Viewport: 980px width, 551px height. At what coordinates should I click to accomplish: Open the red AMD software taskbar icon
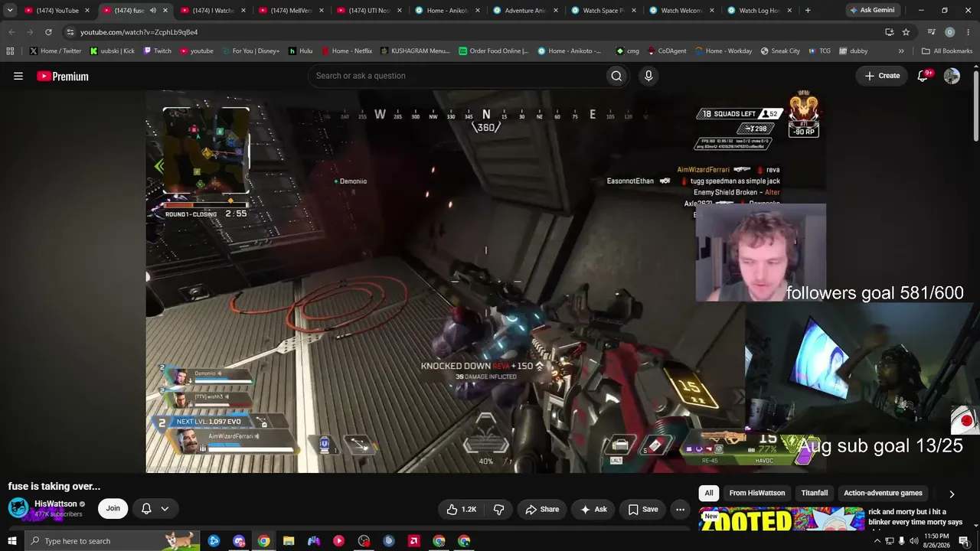414,541
